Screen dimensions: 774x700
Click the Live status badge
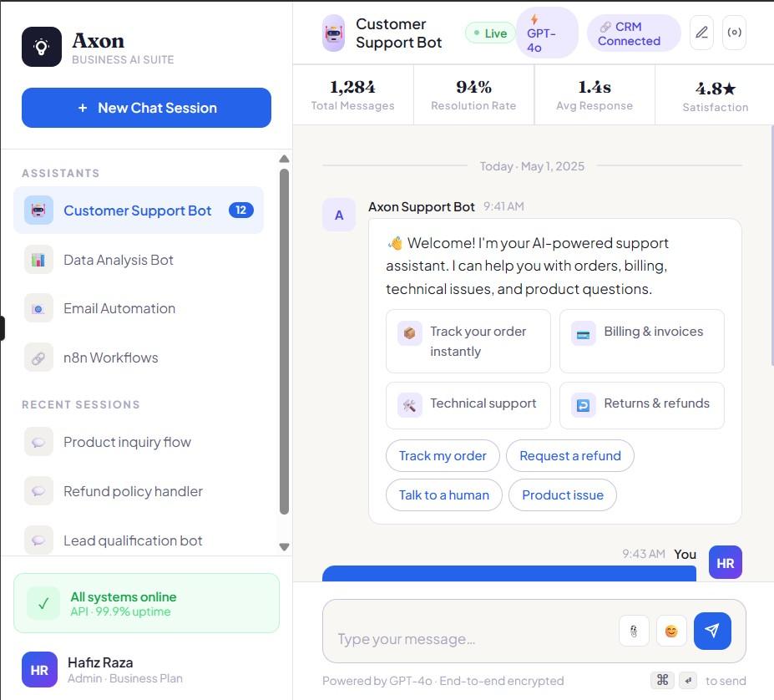pos(490,33)
